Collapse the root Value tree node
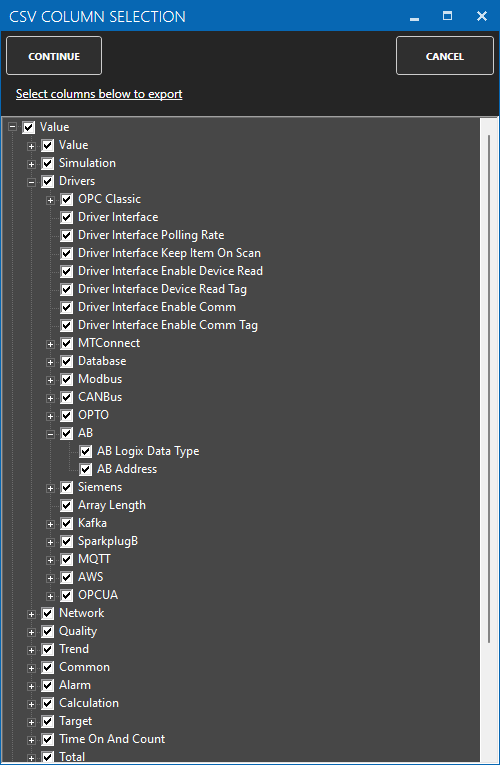Viewport: 500px width, 765px height. (x=12, y=127)
